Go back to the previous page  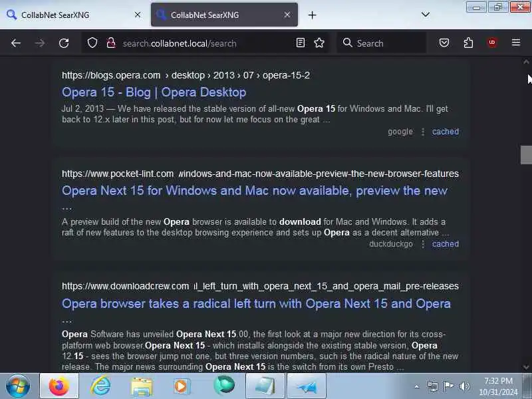pyautogui.click(x=16, y=43)
